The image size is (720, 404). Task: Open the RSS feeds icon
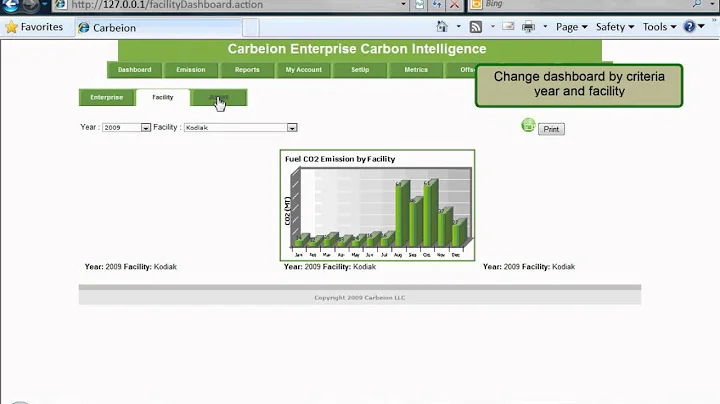coord(476,27)
